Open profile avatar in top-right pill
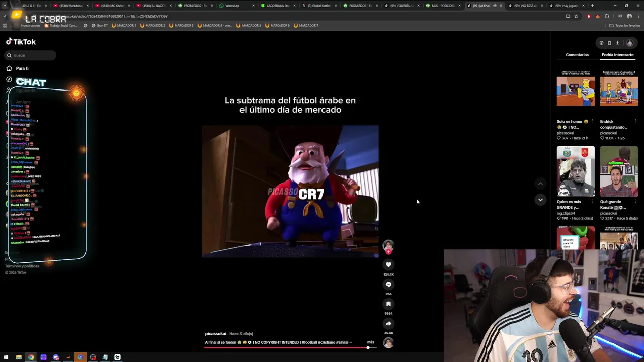 629,43
